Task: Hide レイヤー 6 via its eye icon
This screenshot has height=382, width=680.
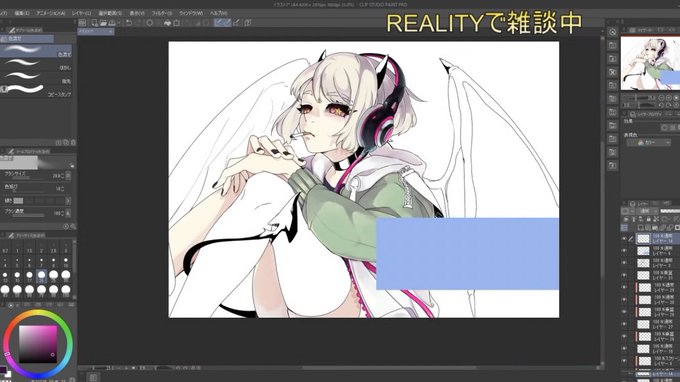Action: tap(624, 251)
